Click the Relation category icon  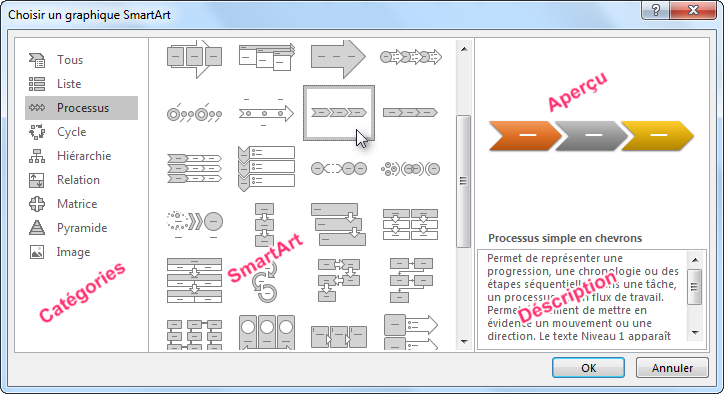click(37, 180)
